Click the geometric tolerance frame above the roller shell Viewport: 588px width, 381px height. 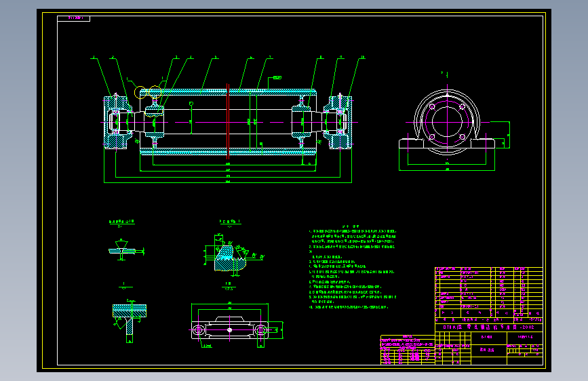point(277,78)
